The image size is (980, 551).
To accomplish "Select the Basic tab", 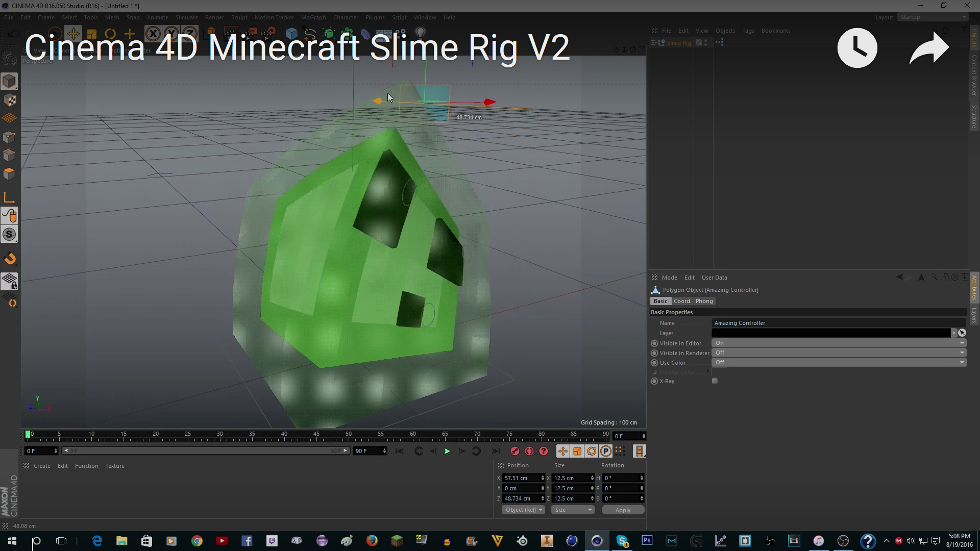I will pyautogui.click(x=660, y=301).
